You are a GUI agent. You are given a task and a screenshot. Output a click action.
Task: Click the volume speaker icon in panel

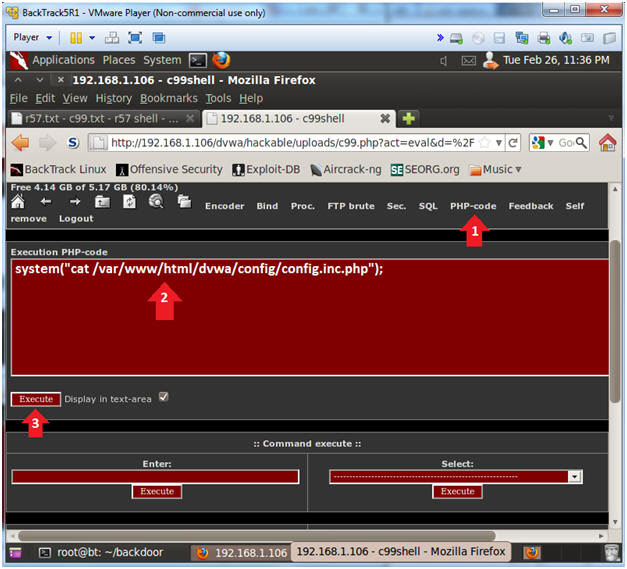point(443,61)
